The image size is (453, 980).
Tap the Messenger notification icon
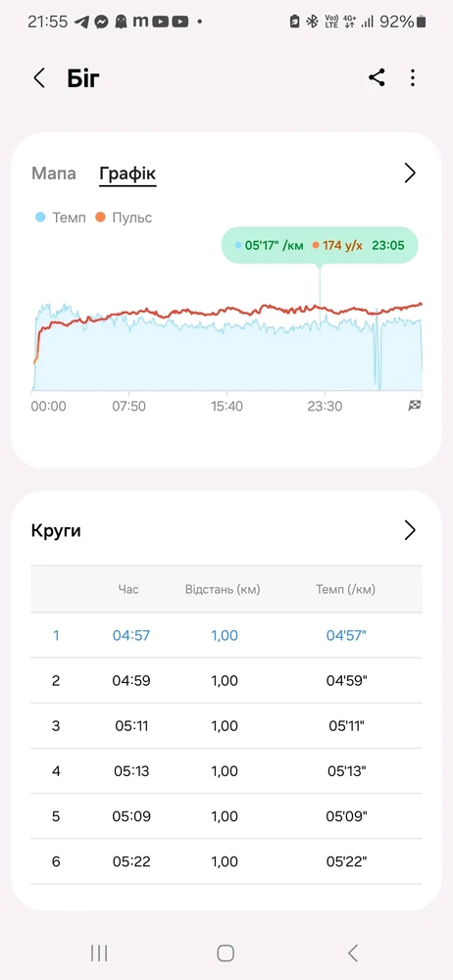tap(101, 22)
